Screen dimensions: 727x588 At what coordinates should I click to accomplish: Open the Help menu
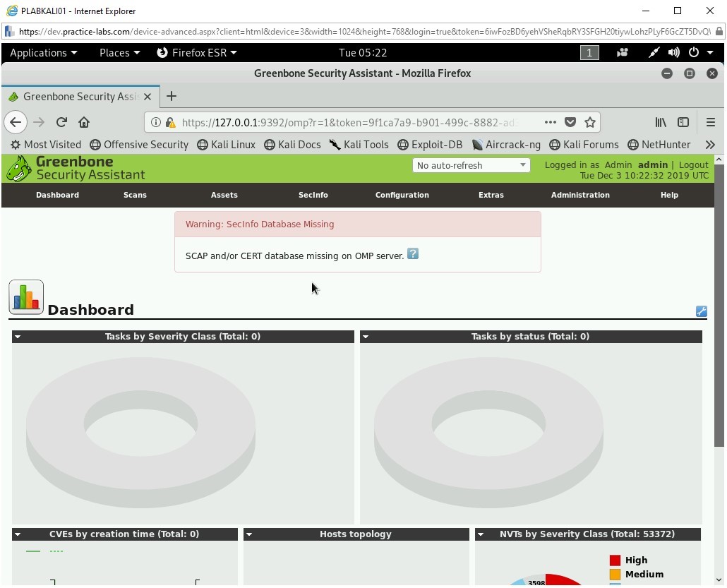click(669, 196)
